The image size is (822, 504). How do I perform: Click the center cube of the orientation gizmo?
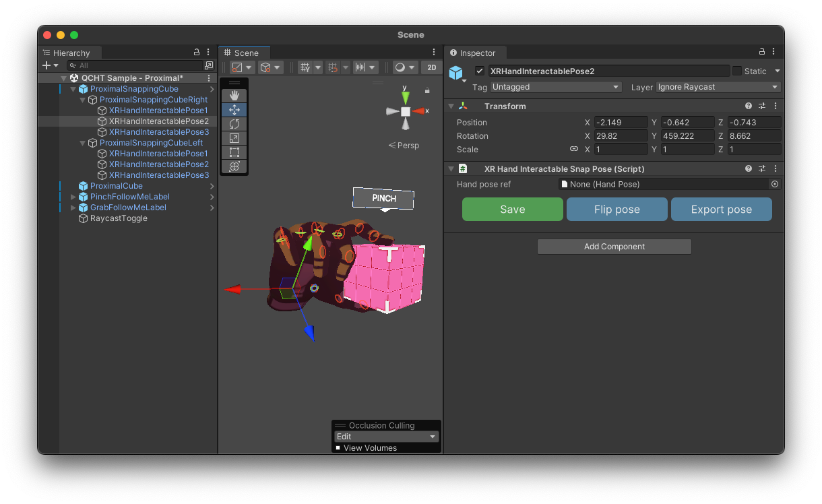click(405, 111)
